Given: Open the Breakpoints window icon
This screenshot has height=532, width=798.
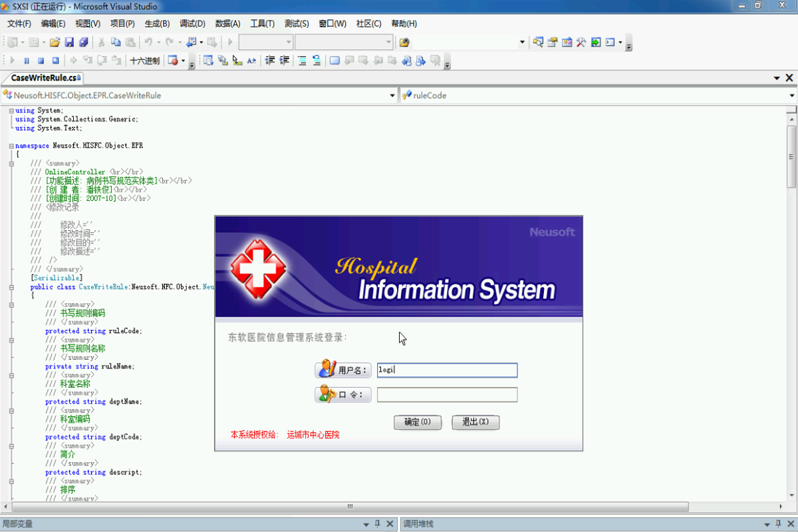Looking at the screenshot, I should pos(173,61).
